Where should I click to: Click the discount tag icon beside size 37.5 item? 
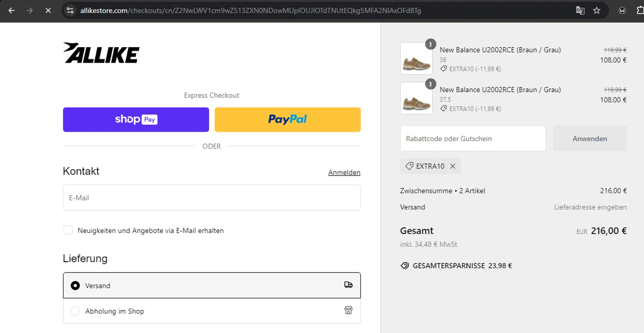[444, 109]
